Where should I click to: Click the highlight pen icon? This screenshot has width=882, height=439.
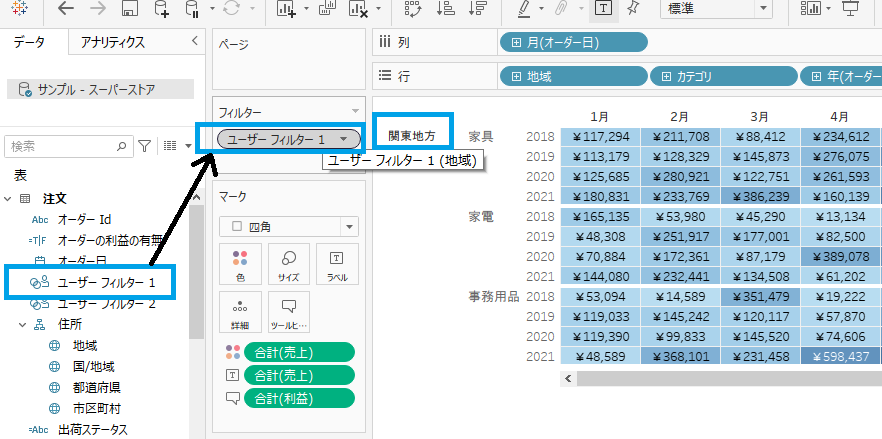(x=524, y=9)
